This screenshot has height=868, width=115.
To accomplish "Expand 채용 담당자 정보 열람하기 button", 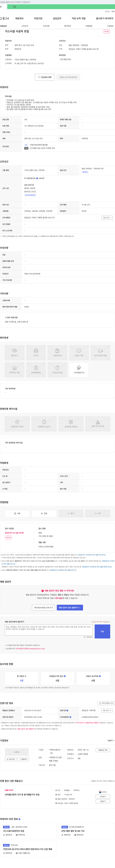I will (70, 608).
